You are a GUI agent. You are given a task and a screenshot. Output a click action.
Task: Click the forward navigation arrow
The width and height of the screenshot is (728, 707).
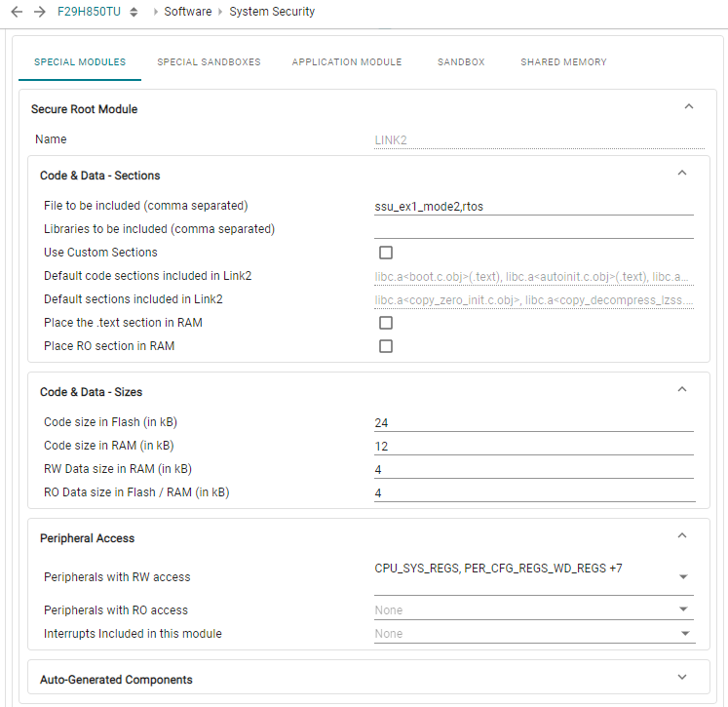click(39, 12)
